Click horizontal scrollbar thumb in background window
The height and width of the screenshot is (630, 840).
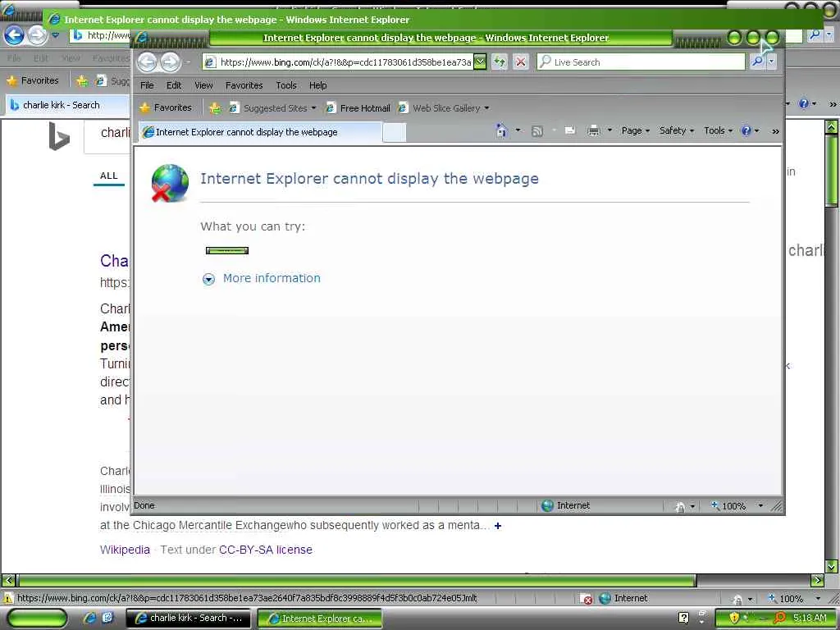pyautogui.click(x=358, y=580)
